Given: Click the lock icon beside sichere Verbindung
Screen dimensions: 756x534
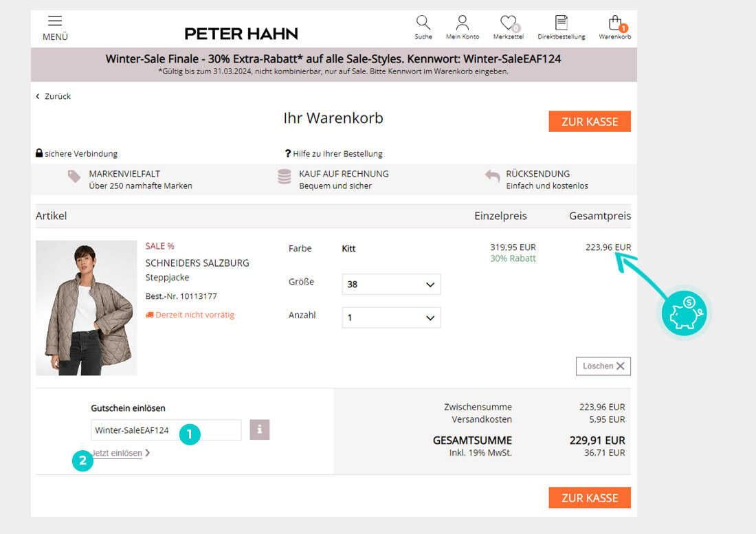Looking at the screenshot, I should [x=39, y=153].
